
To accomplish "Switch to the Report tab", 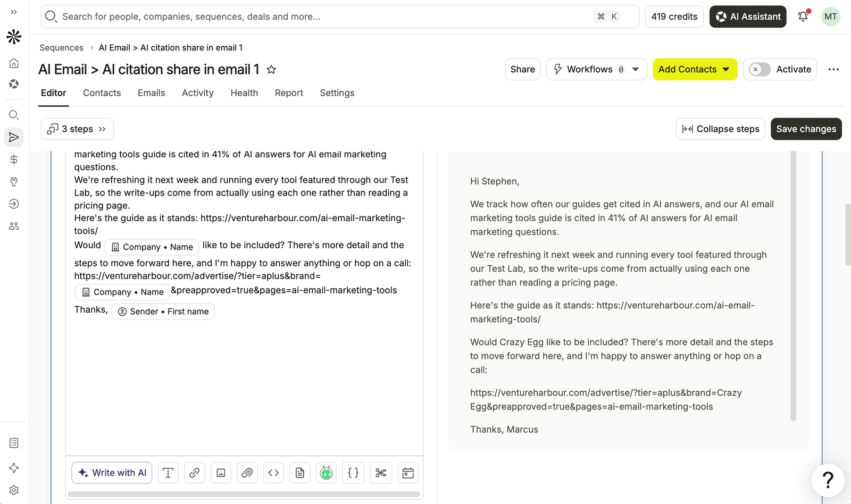I will (289, 93).
